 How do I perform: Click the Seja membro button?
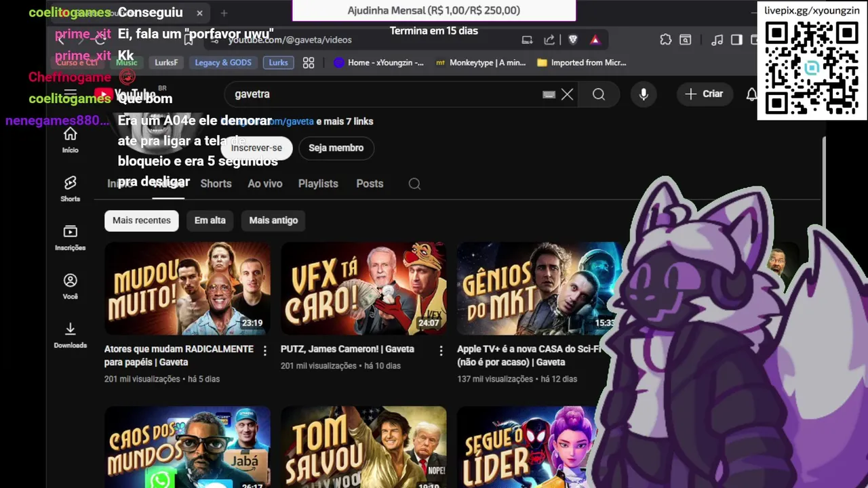point(336,148)
